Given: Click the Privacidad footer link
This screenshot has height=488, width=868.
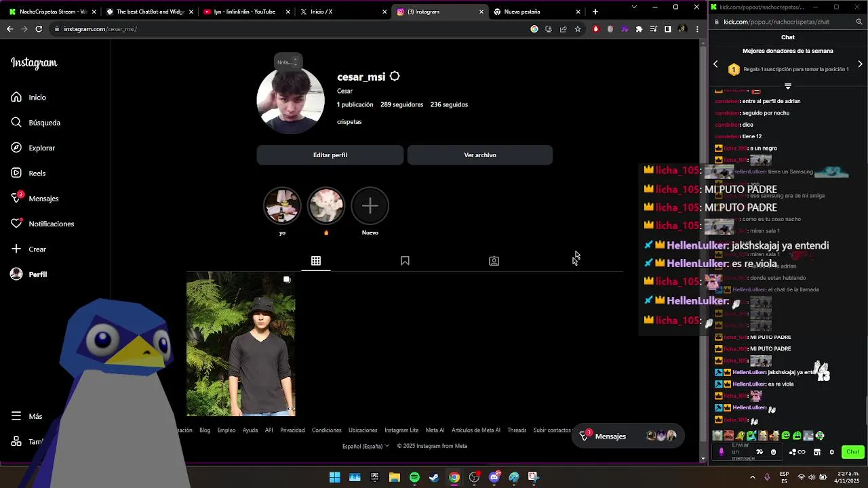Looking at the screenshot, I should click(x=292, y=430).
